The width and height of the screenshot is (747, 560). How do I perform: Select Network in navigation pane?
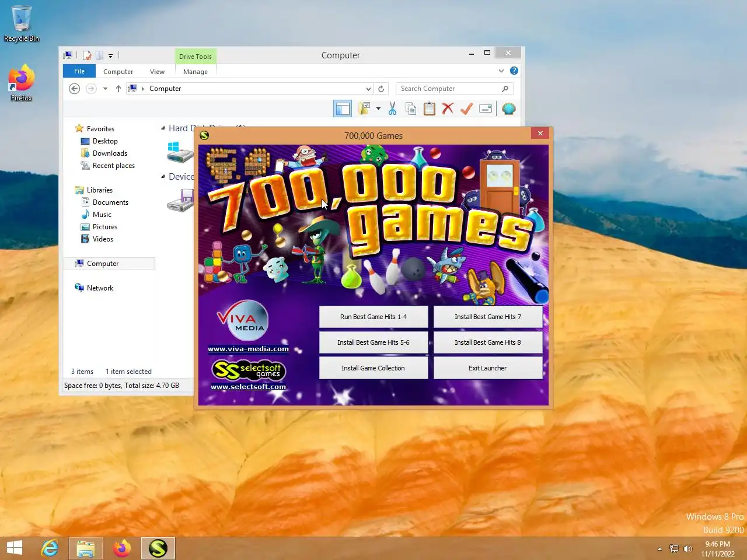[x=100, y=288]
